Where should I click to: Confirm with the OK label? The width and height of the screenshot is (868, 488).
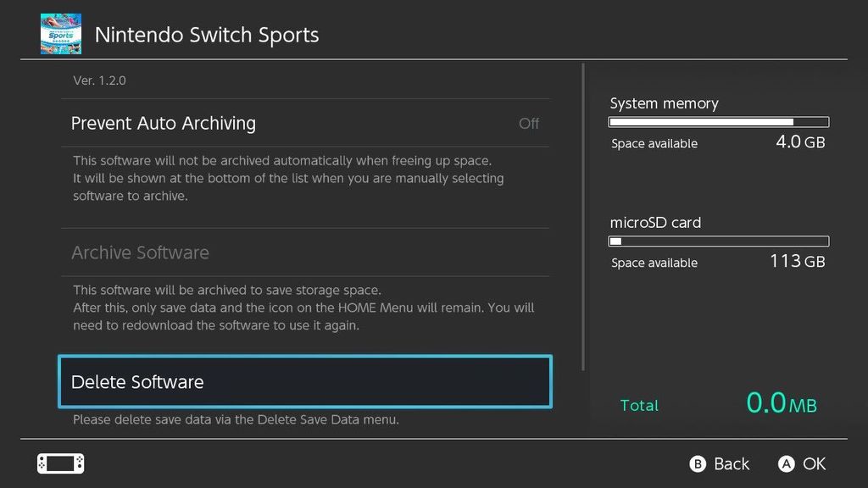point(815,463)
